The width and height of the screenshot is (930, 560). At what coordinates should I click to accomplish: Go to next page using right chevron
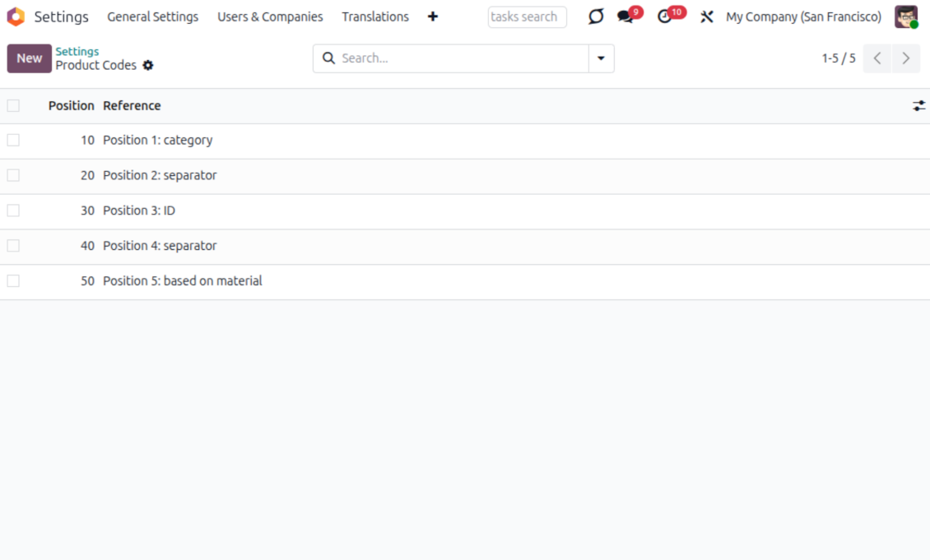[x=906, y=58]
